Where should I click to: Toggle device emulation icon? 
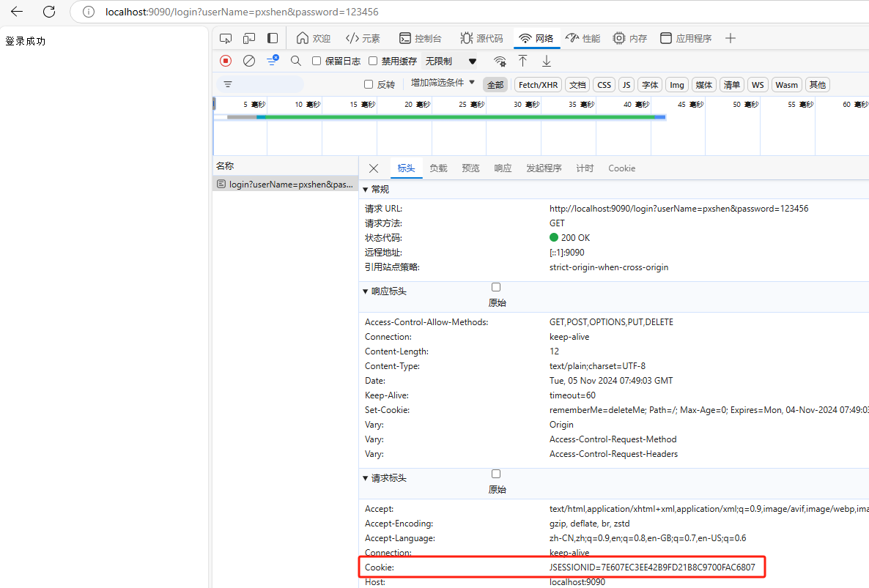point(249,38)
